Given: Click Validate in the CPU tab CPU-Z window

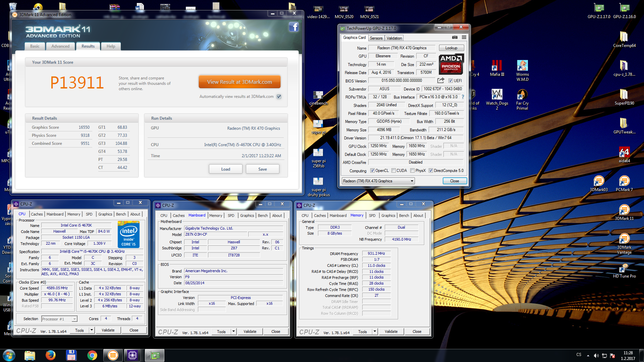Looking at the screenshot, I should 108,330.
